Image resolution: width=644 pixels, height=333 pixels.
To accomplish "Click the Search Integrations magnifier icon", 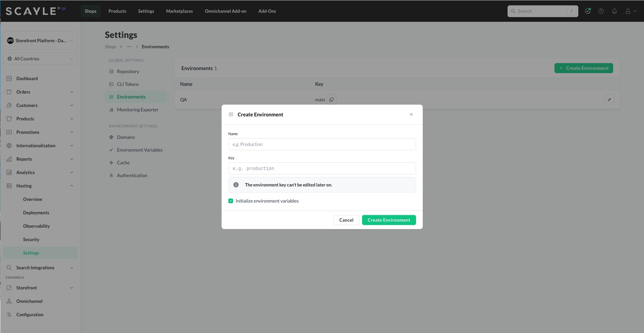I will click(9, 268).
